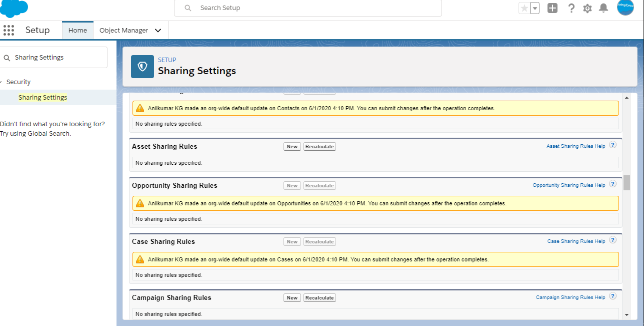
Task: Open the user profile avatar
Action: pos(625,8)
